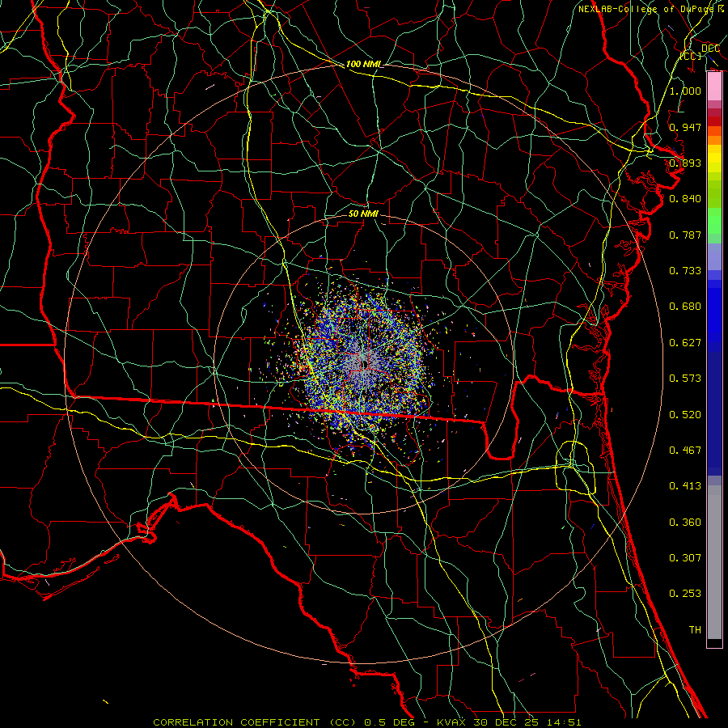Click the 0.573 legend value
This screenshot has height=728, width=728.
pyautogui.click(x=685, y=379)
